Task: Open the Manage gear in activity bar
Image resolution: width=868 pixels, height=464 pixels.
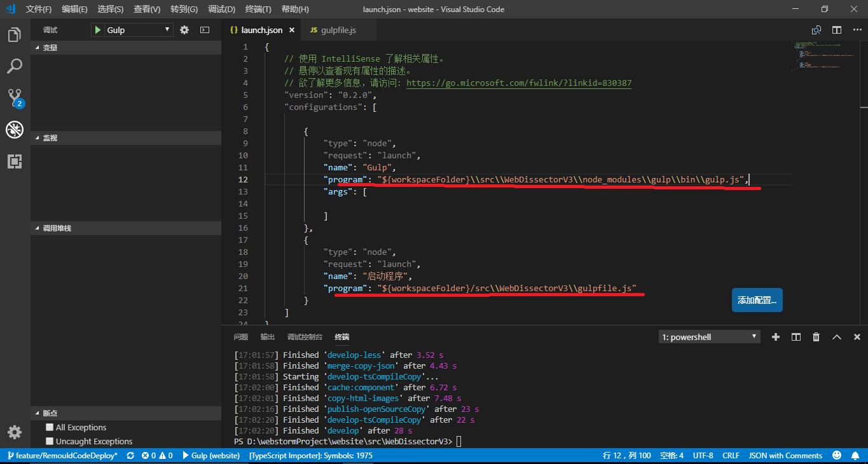Action: (x=15, y=432)
